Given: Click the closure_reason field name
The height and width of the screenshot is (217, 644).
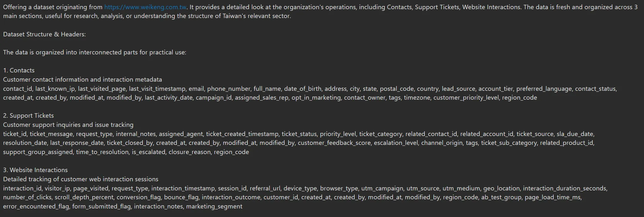Looking at the screenshot, I should point(190,152).
